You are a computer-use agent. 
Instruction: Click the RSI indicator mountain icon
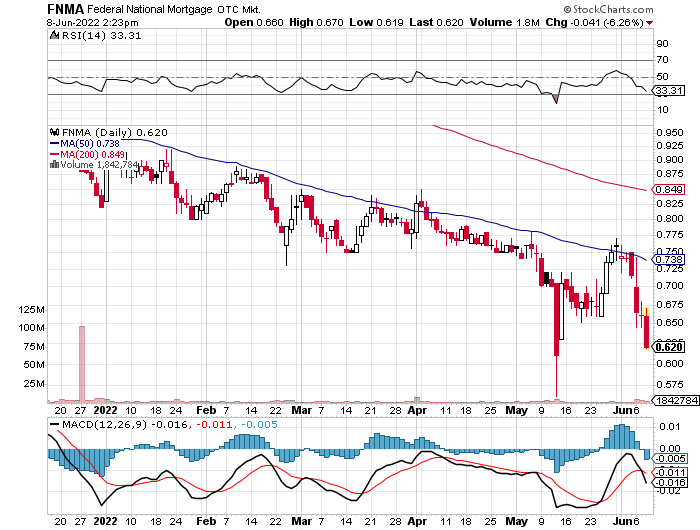click(54, 35)
